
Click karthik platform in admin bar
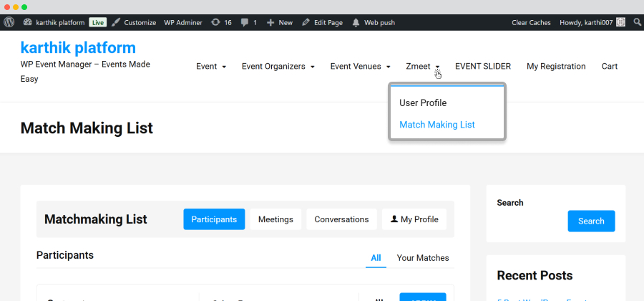point(60,23)
